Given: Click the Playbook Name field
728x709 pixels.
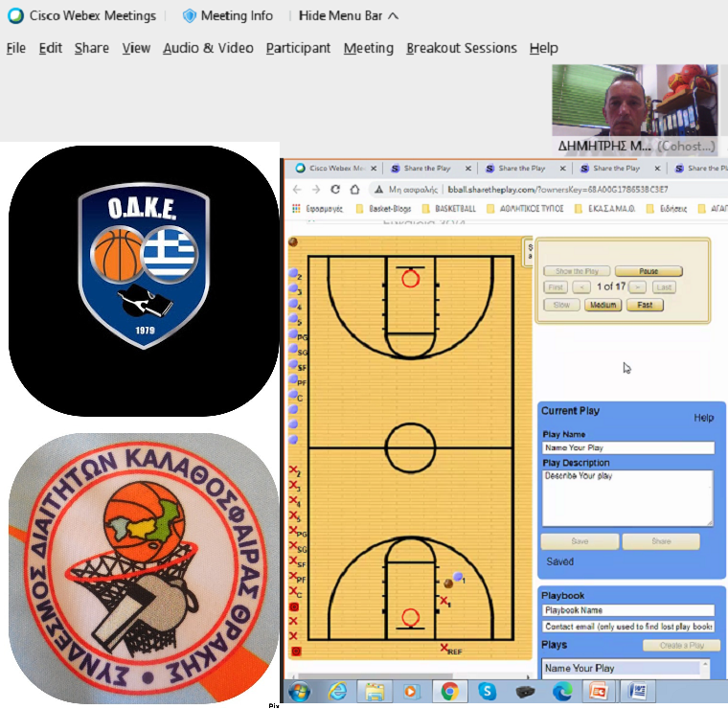Looking at the screenshot, I should coord(627,610).
